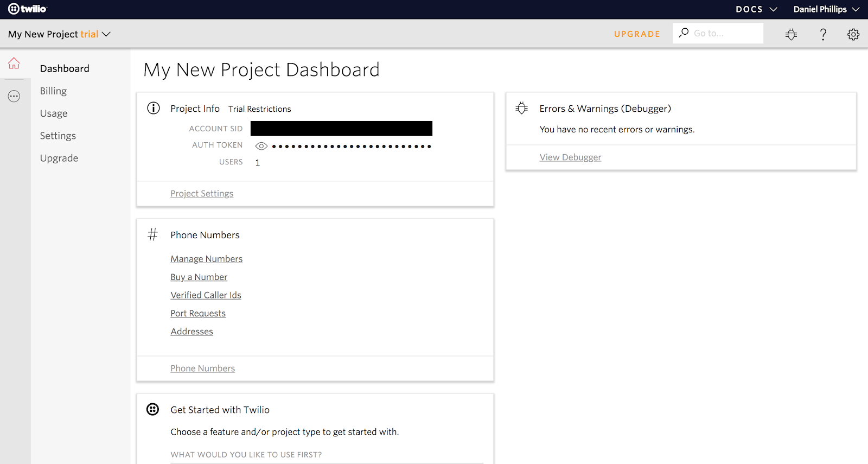868x464 pixels.
Task: Open the Daniel Phillips account menu
Action: pos(826,9)
